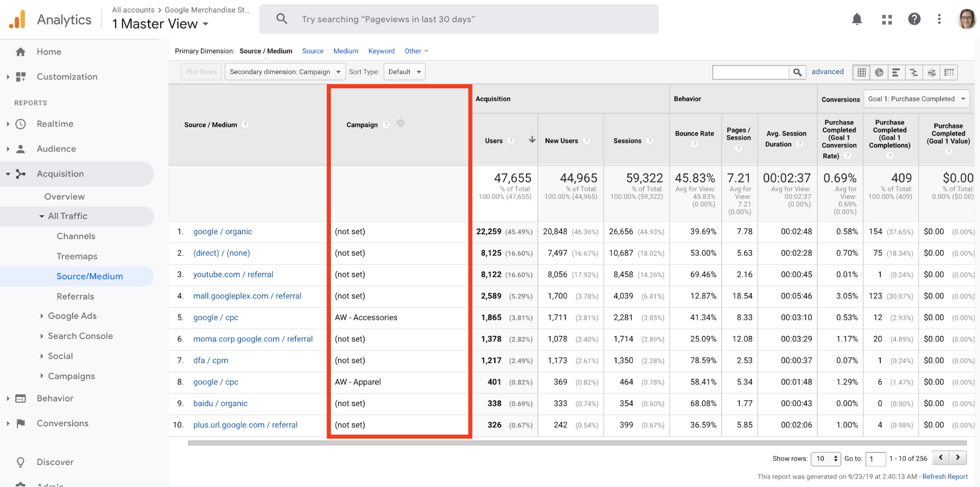Collapse the All Traffic subsection
Viewport: 980px width, 487px height.
(42, 216)
